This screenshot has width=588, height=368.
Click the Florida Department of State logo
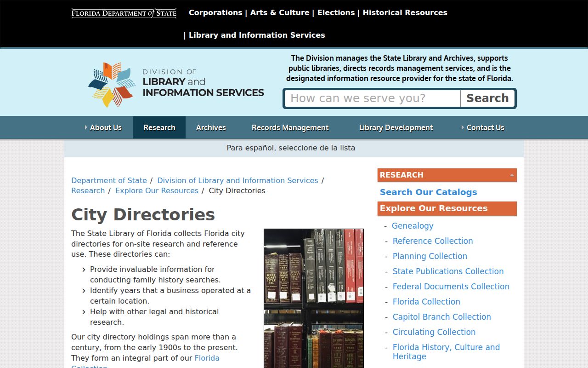(x=124, y=13)
